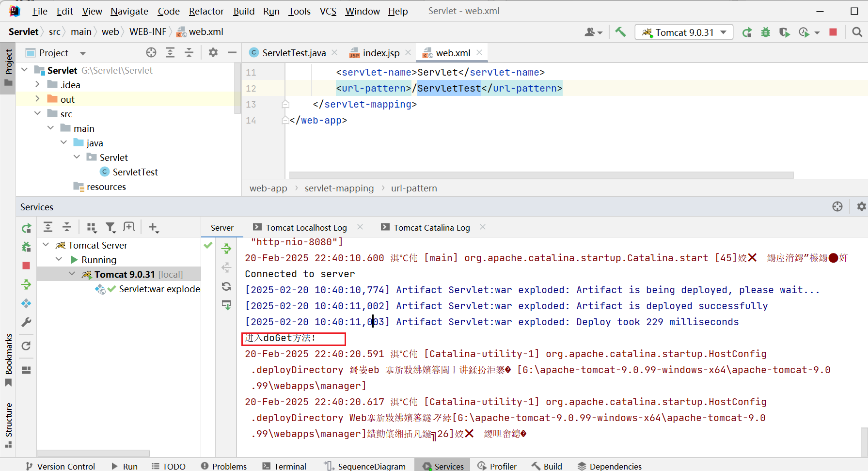
Task: Open the Build menu
Action: click(244, 11)
